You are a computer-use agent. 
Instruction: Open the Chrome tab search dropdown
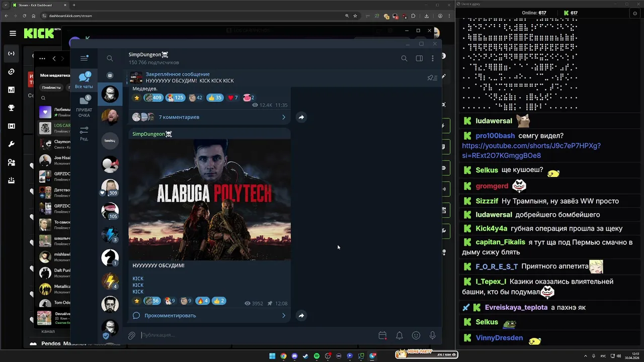[x=5, y=5]
